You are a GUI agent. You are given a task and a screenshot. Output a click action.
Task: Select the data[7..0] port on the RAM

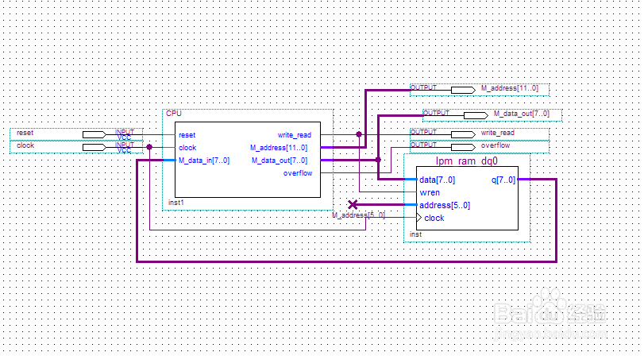click(x=437, y=180)
